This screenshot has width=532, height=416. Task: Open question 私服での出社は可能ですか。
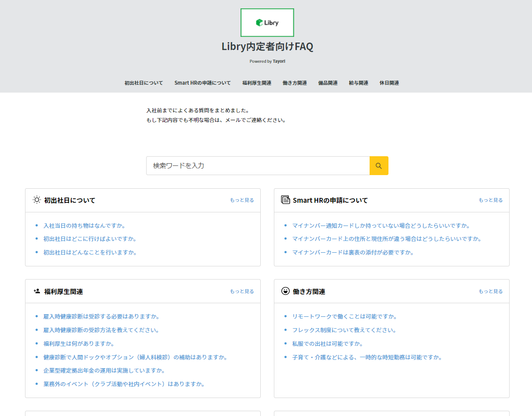(328, 344)
